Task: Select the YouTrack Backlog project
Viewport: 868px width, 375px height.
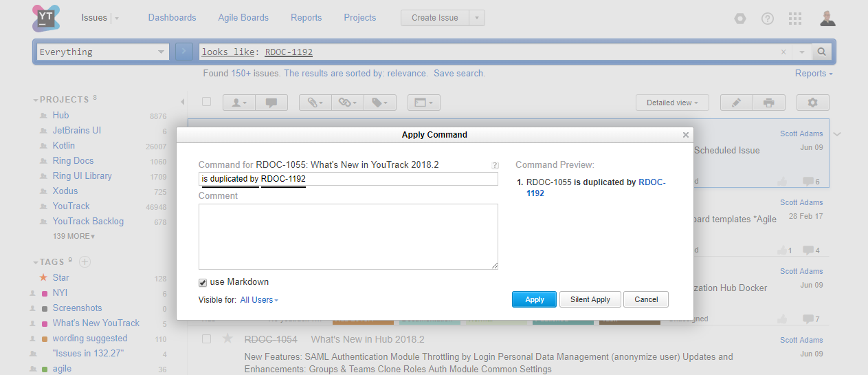Action: click(x=88, y=221)
